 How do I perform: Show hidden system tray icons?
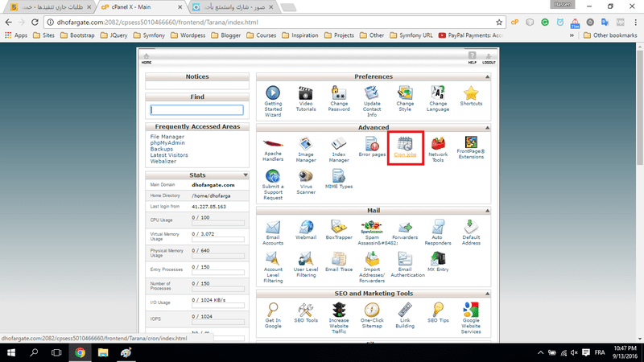coord(540,352)
